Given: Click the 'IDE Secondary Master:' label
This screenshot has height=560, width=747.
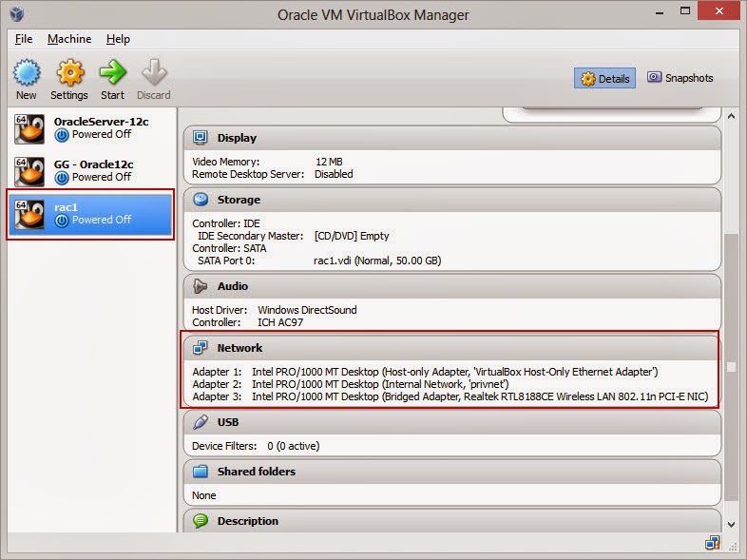Looking at the screenshot, I should pos(251,236).
